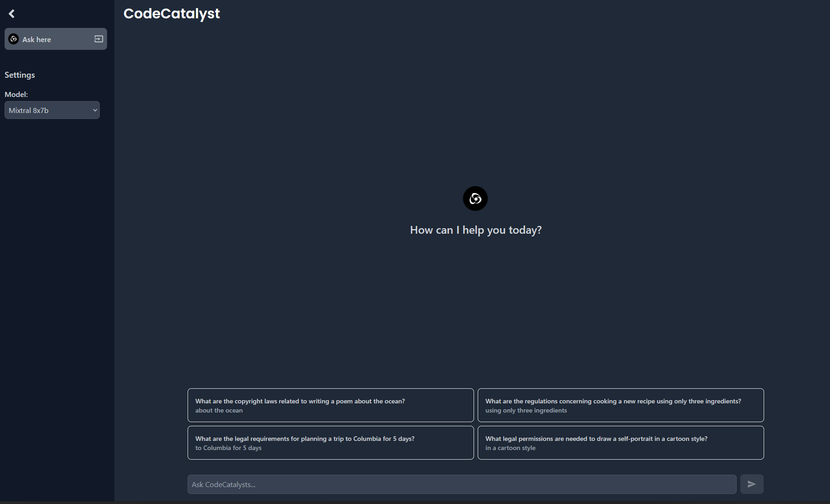Click the swirl logo beside Ask here
This screenshot has width=830, height=504.
(14, 39)
